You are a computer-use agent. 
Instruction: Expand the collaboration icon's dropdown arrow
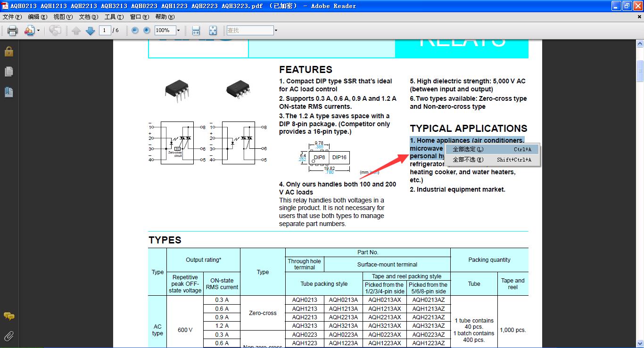(x=38, y=31)
